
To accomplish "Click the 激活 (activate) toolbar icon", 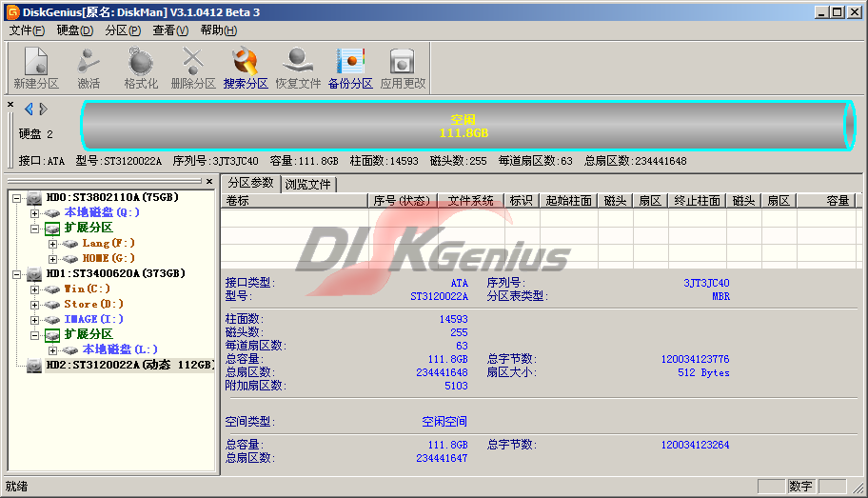I will [88, 68].
